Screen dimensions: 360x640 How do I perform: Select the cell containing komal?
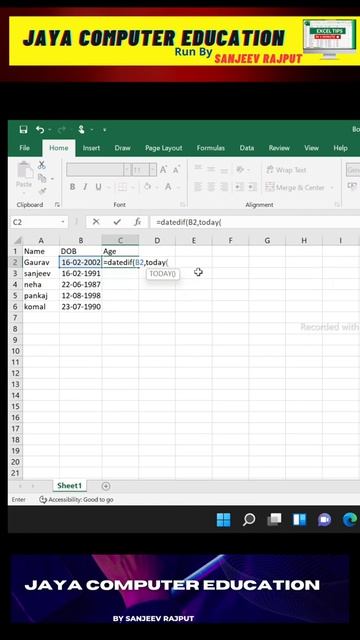pos(41,307)
